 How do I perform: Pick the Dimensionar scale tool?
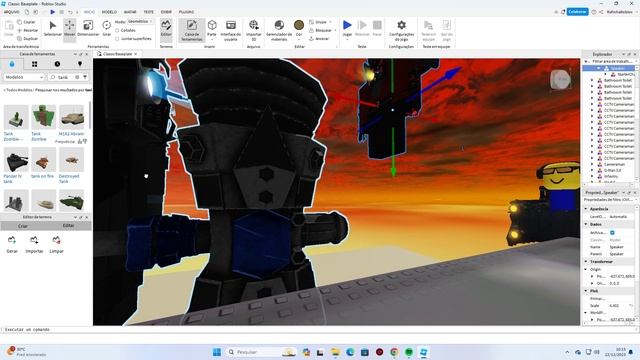click(88, 29)
